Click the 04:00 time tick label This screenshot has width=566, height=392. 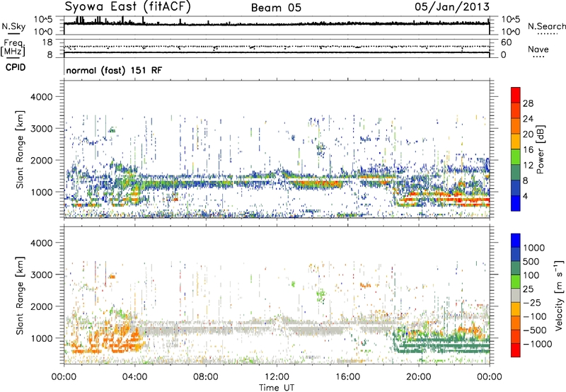pyautogui.click(x=134, y=377)
